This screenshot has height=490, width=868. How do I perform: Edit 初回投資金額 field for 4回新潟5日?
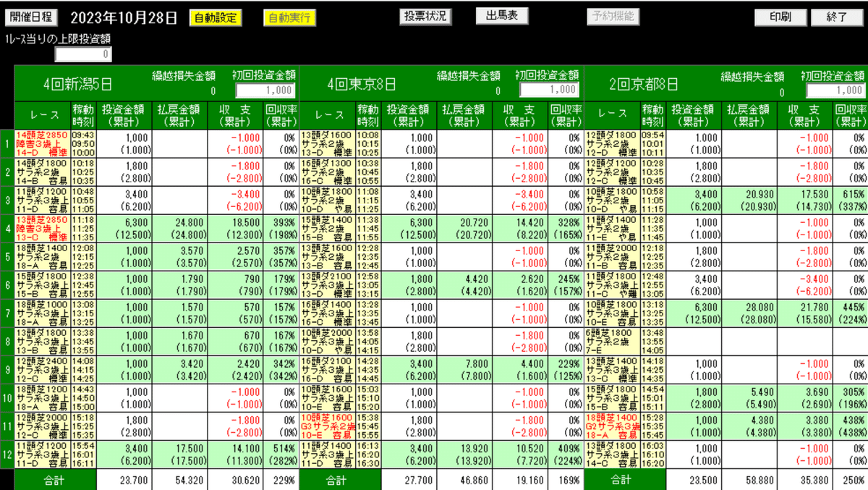pos(265,90)
